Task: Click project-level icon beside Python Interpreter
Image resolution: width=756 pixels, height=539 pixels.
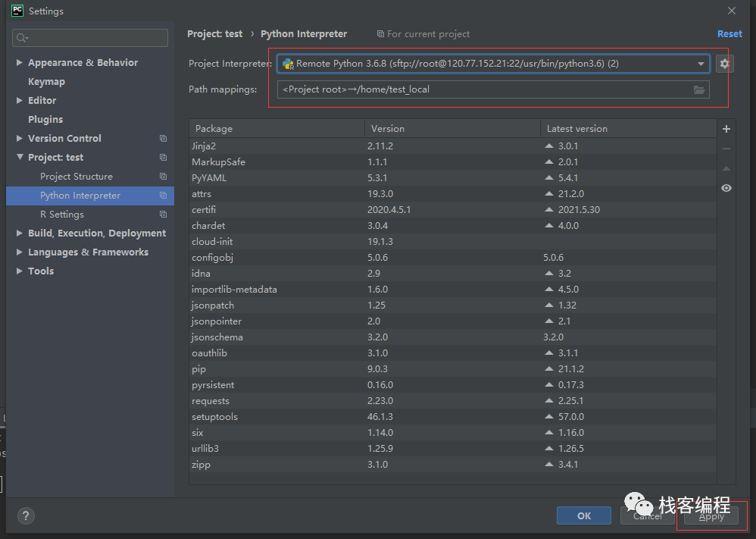Action: 163,196
